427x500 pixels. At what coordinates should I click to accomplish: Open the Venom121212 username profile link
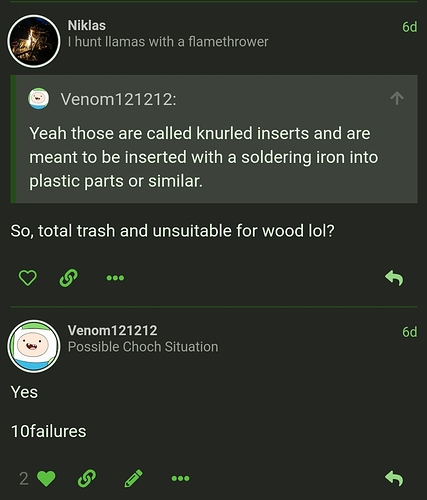click(x=112, y=330)
